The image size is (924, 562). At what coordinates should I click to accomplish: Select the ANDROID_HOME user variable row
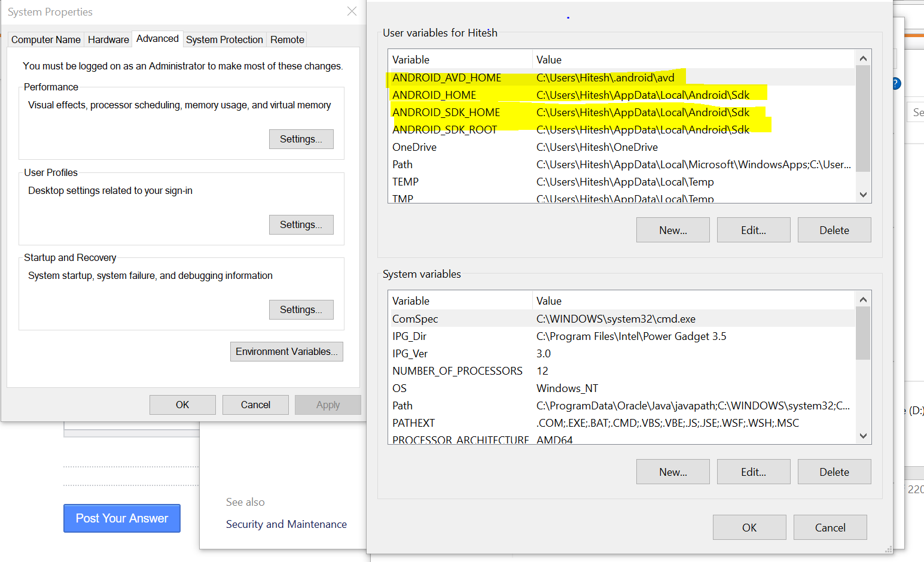pos(434,95)
